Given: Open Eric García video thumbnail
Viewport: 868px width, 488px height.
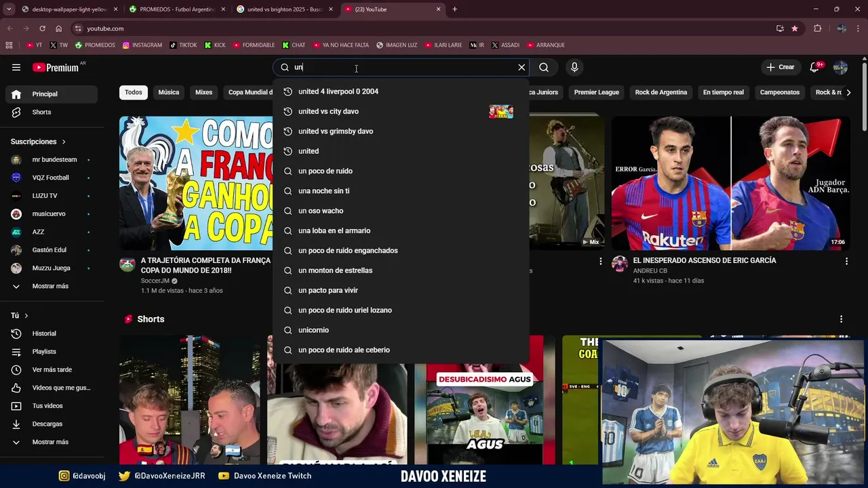Looking at the screenshot, I should [x=730, y=183].
